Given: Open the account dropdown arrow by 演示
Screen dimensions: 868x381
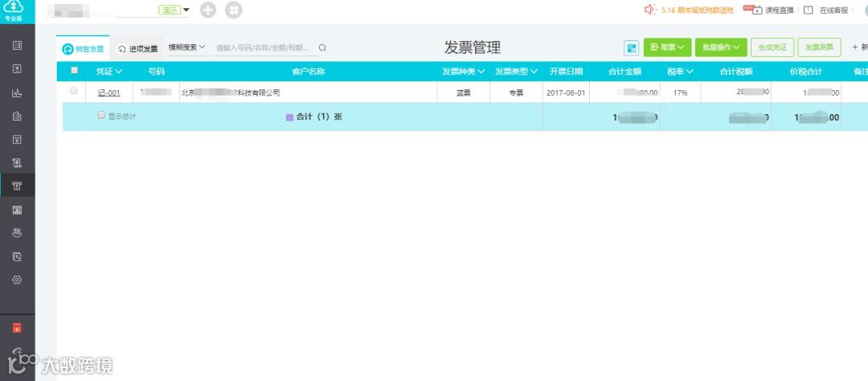Looking at the screenshot, I should click(x=186, y=10).
